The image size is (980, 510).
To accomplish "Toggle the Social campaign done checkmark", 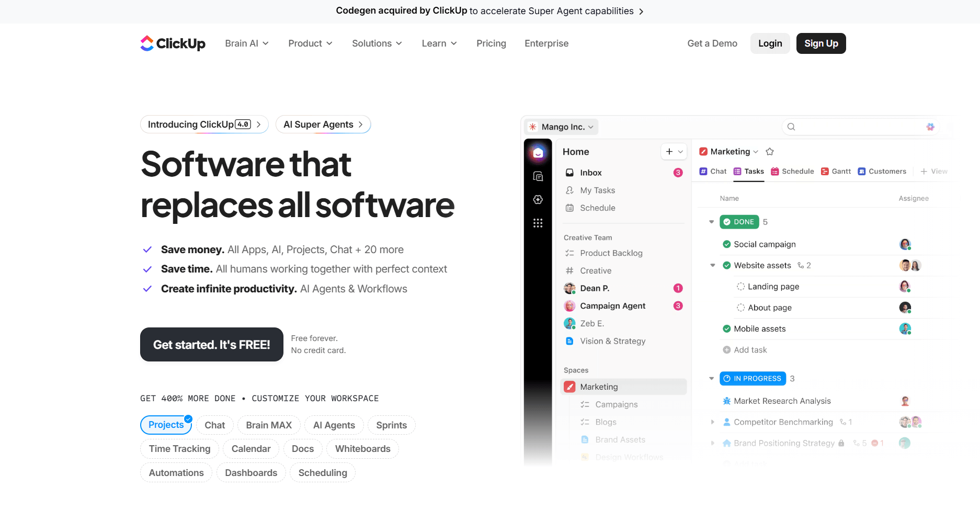I will 727,244.
